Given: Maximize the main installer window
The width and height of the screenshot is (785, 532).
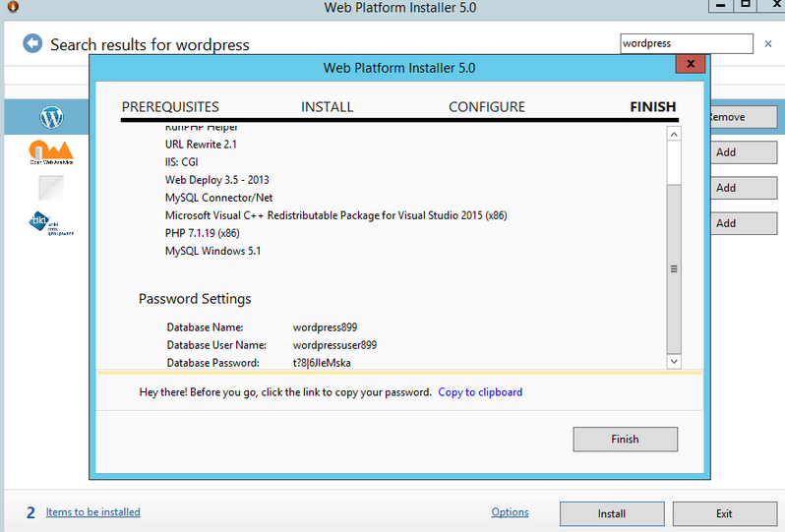Looking at the screenshot, I should [x=745, y=6].
